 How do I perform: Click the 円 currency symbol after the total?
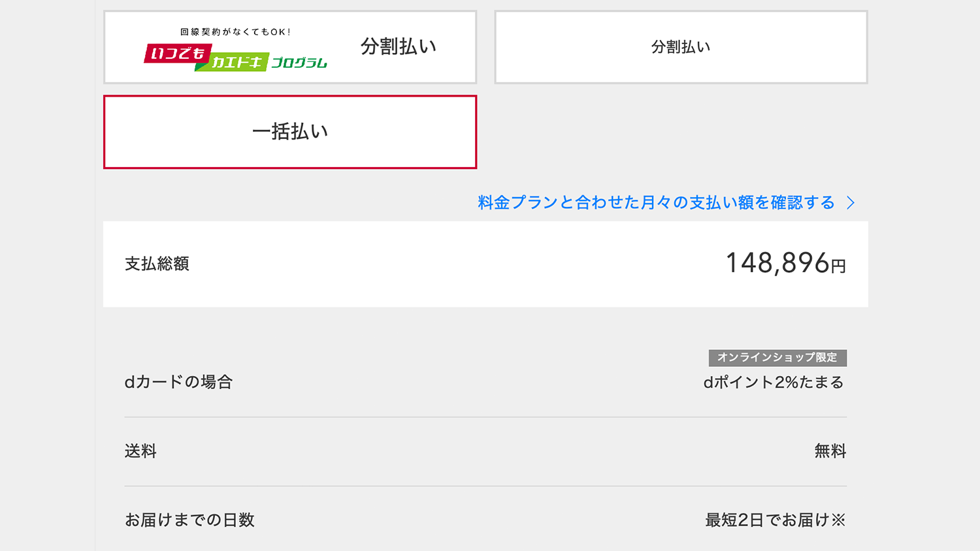(838, 266)
